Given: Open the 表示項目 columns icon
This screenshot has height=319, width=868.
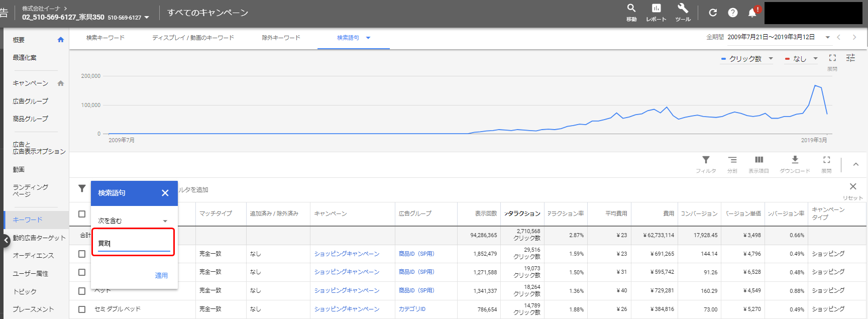Looking at the screenshot, I should click(x=759, y=160).
